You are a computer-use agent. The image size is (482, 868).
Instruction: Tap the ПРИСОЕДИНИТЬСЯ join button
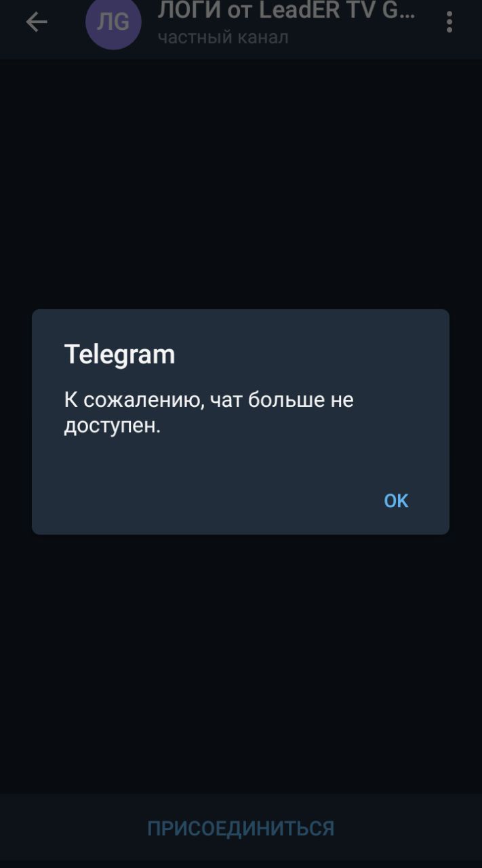241,828
